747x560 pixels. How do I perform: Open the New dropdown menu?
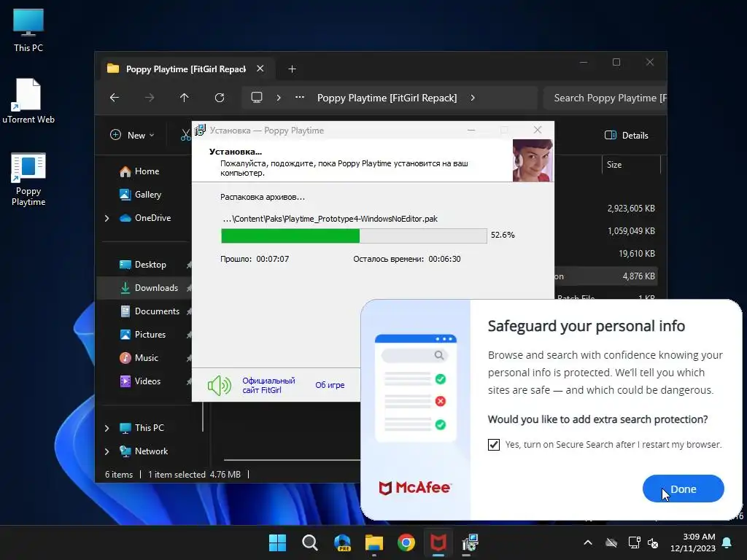tap(132, 135)
